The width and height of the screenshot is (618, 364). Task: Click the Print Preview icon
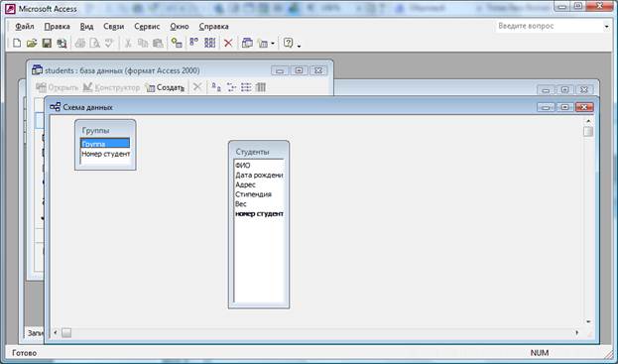[x=94, y=43]
